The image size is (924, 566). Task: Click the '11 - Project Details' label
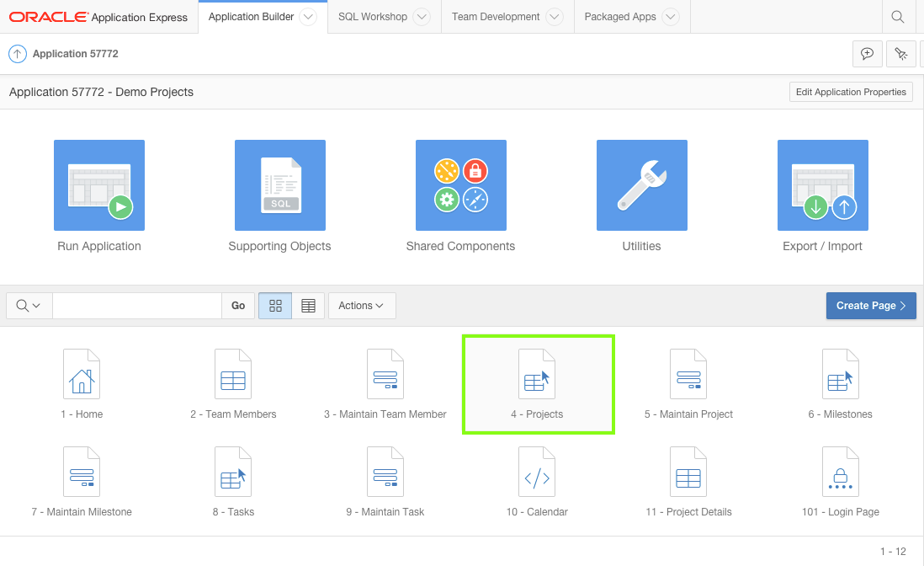(x=688, y=512)
